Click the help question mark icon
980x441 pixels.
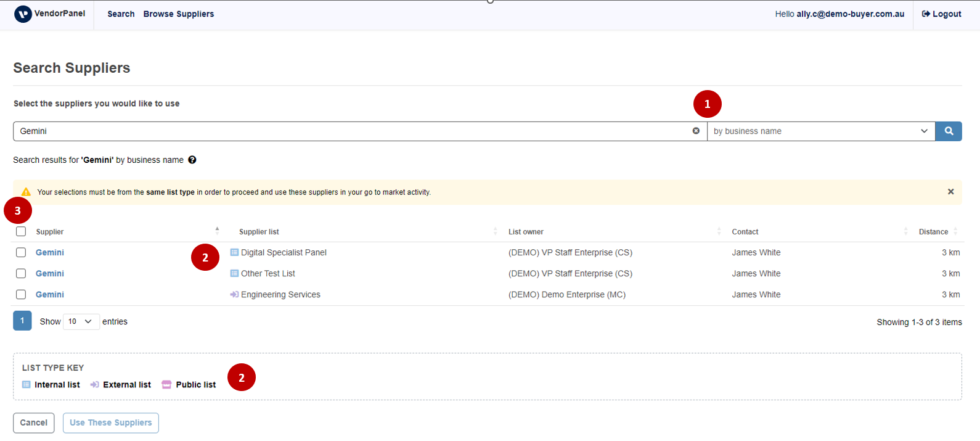[x=192, y=160]
